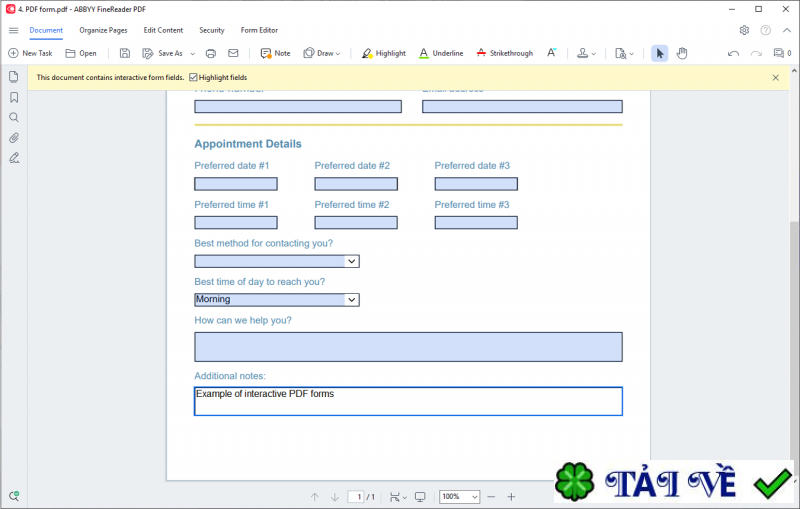Zoom out with the minus button

491,497
